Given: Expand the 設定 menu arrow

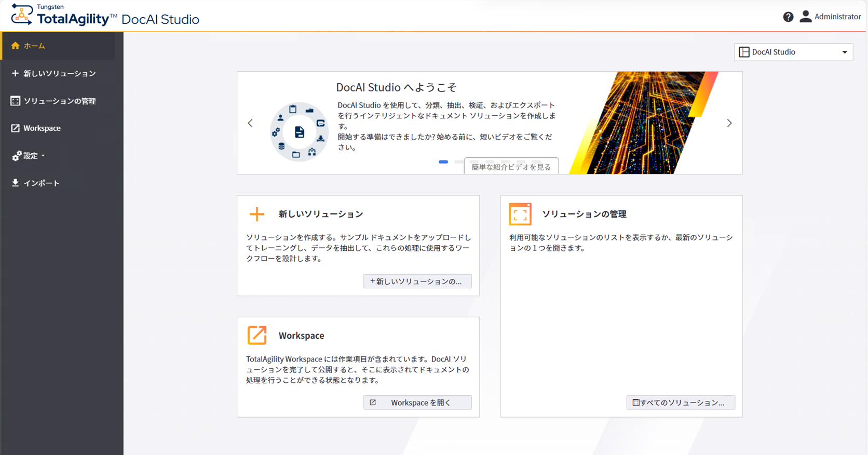Looking at the screenshot, I should [x=43, y=156].
